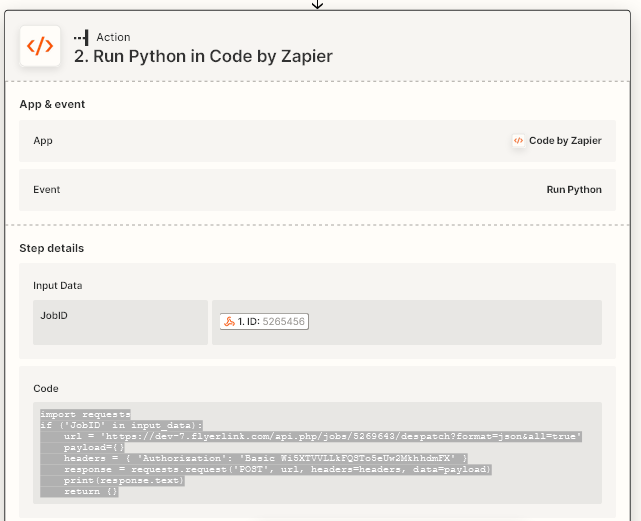The image size is (641, 521).
Task: Click the '1. ID: 5265456' mapped value pill
Action: tap(264, 321)
